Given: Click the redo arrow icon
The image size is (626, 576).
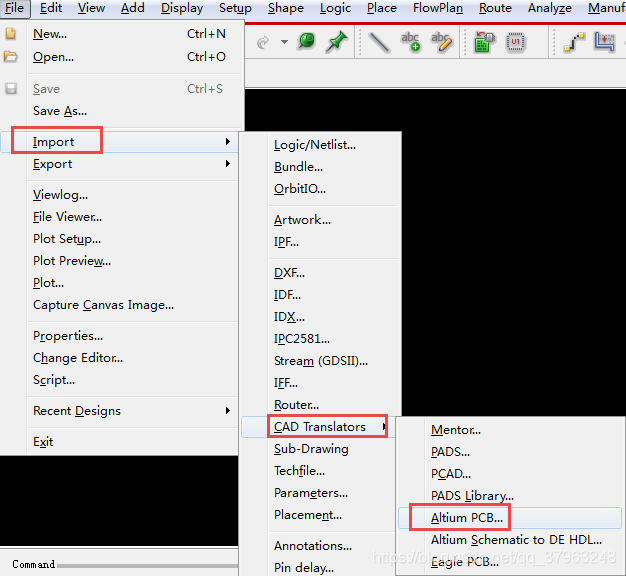Looking at the screenshot, I should point(264,42).
